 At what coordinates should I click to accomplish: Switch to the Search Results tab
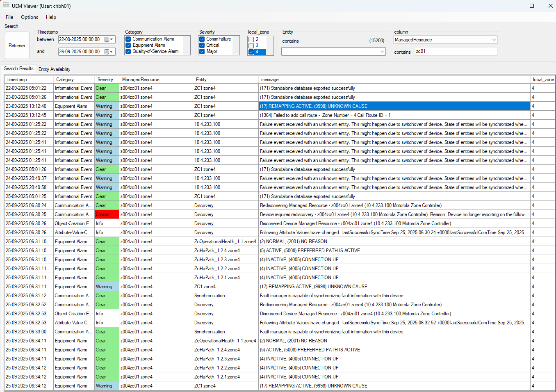19,68
